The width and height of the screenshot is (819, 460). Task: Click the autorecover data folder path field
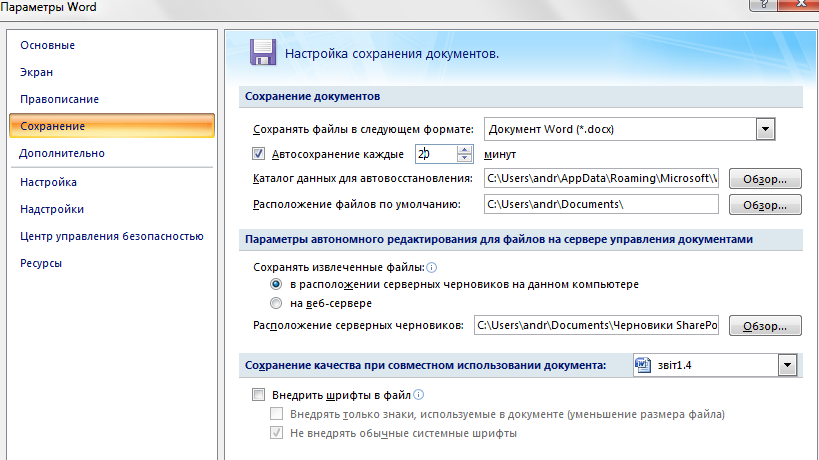tap(601, 179)
